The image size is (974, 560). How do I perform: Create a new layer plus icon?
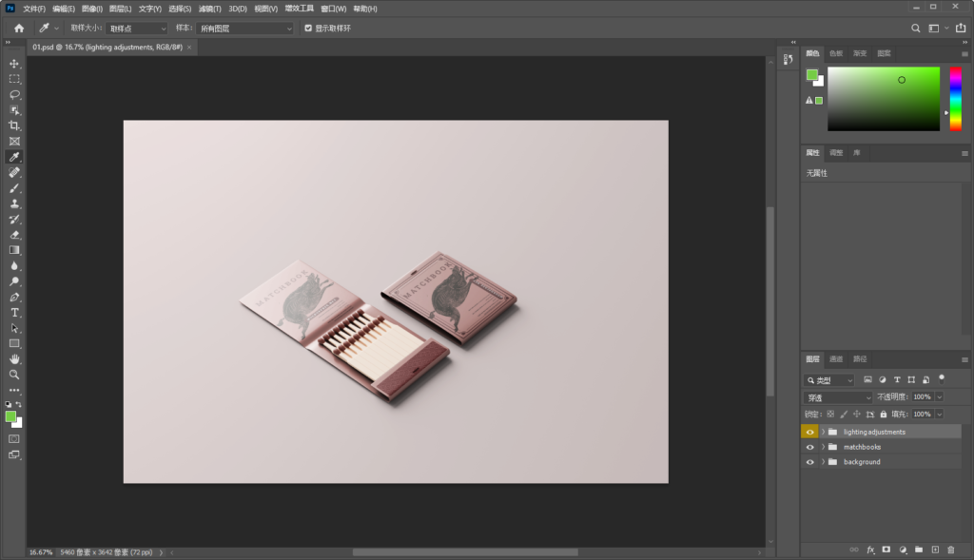coord(935,550)
